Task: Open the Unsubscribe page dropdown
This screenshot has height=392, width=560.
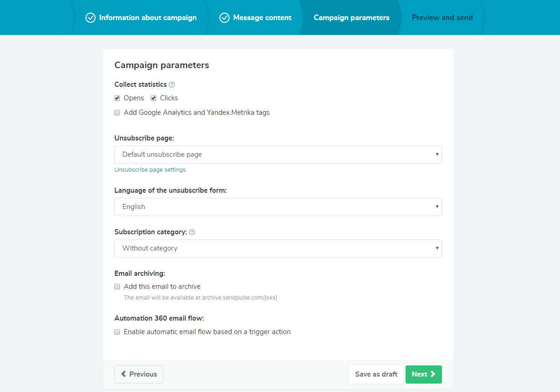Action: click(x=278, y=154)
